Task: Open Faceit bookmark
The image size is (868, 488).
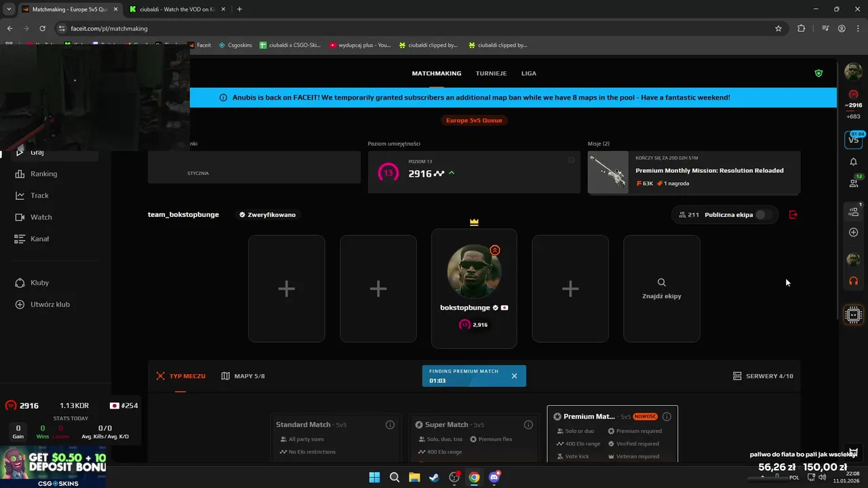Action: pos(199,45)
